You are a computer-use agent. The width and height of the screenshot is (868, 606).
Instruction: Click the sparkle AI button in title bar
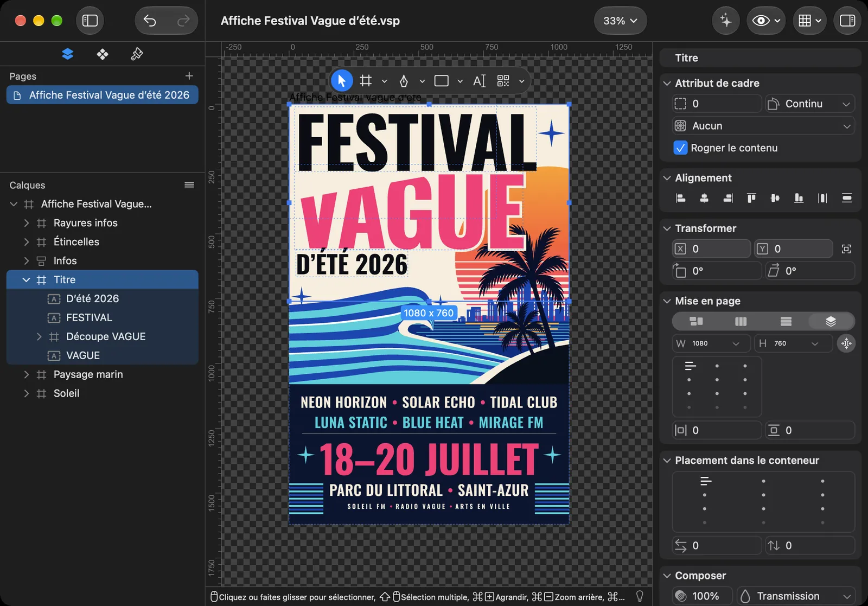click(726, 21)
